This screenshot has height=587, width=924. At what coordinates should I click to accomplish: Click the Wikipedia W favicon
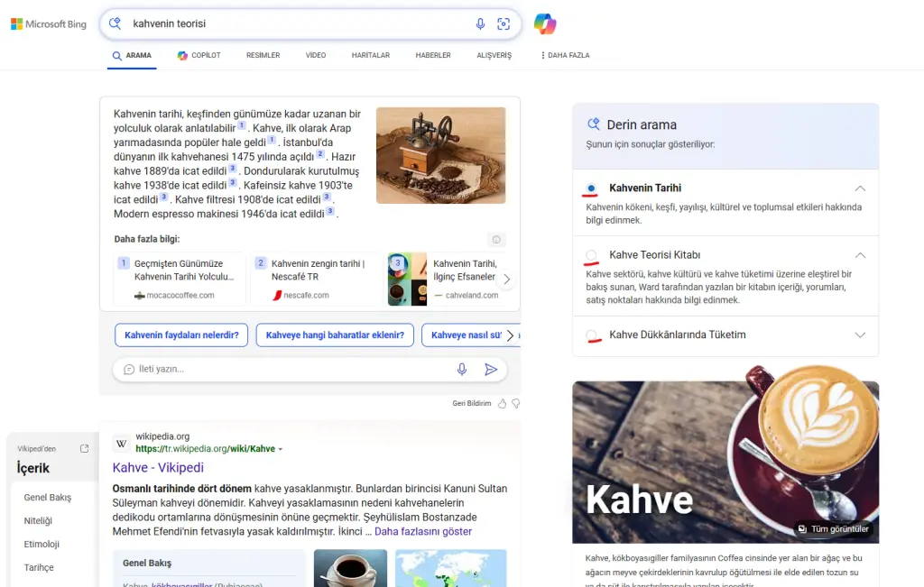point(122,444)
